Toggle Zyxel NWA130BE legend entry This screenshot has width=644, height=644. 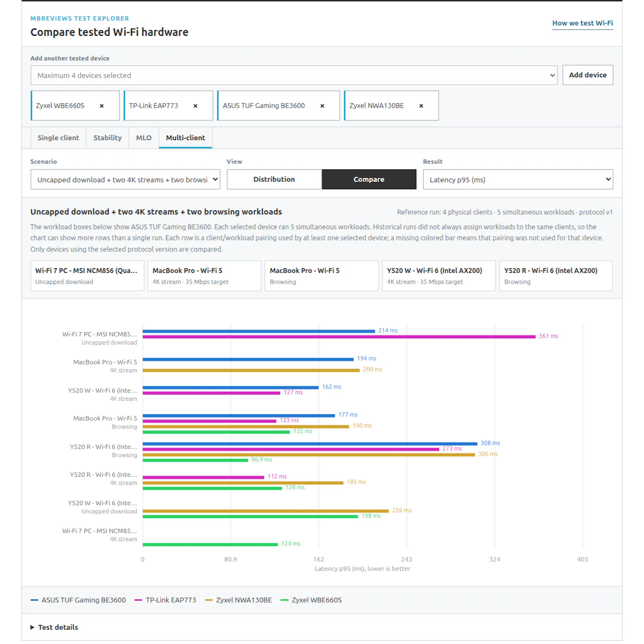[x=239, y=600]
